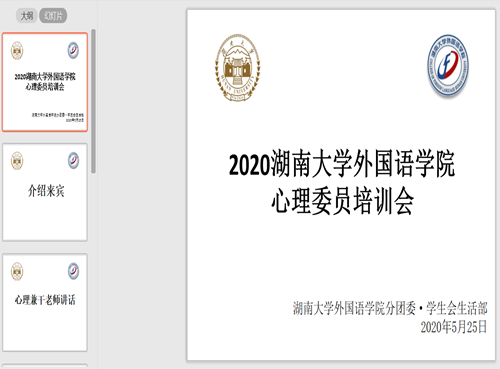Click the date text 2020年5月25日
The height and width of the screenshot is (369, 500).
[x=454, y=327]
